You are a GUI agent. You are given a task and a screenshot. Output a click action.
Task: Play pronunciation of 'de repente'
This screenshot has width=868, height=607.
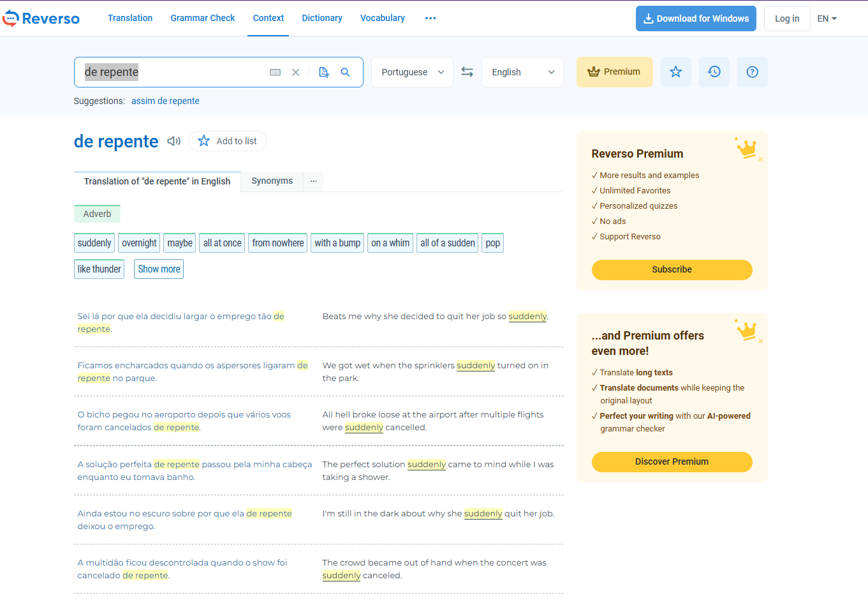[173, 141]
